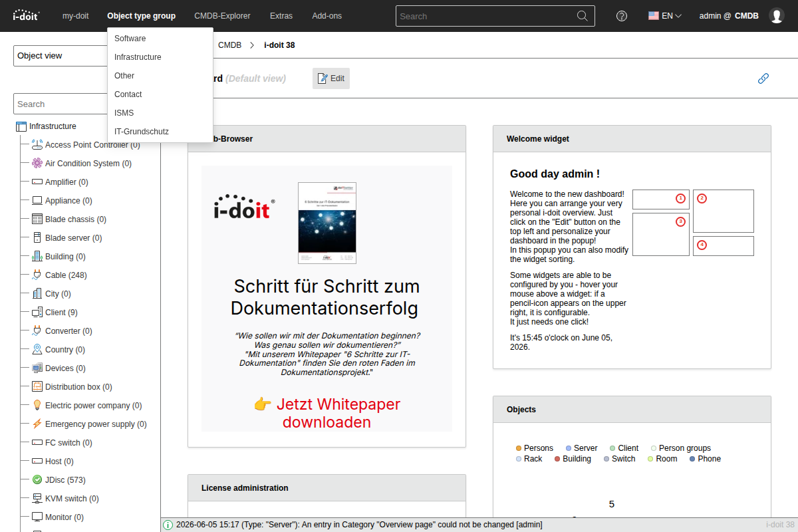Click the object tree search field
Viewport: 798px width, 532px height.
60,104
